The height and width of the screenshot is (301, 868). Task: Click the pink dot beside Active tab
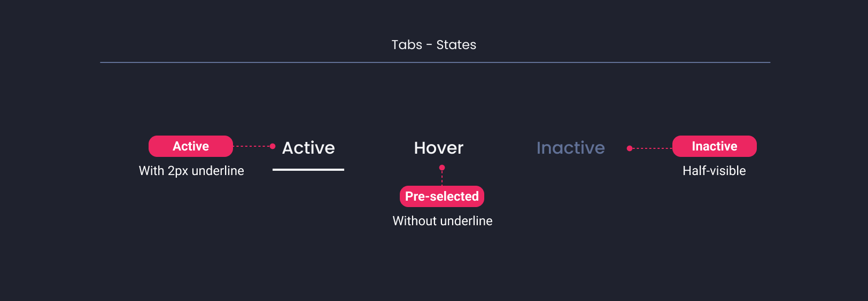coord(273,146)
